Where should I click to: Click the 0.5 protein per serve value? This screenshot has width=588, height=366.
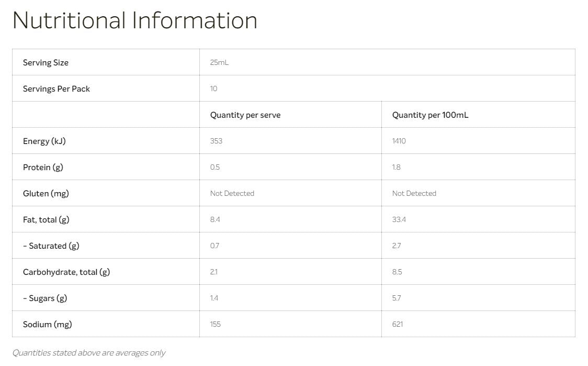(215, 167)
